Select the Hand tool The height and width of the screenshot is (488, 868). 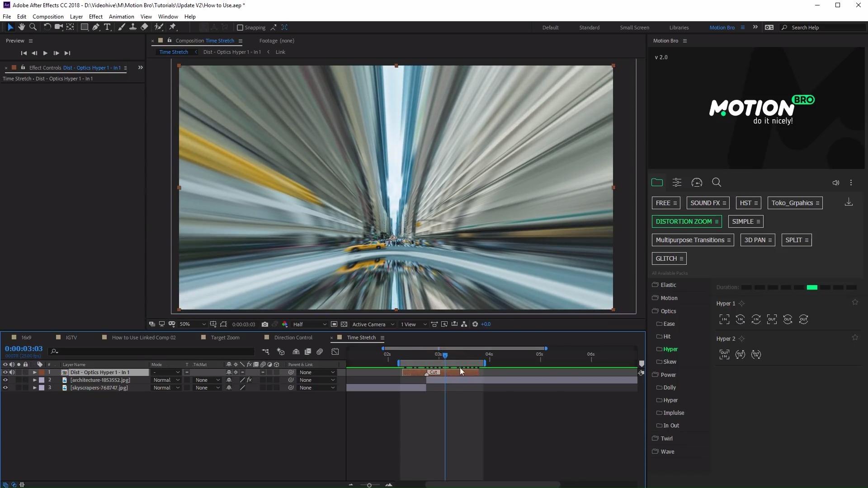pyautogui.click(x=21, y=27)
